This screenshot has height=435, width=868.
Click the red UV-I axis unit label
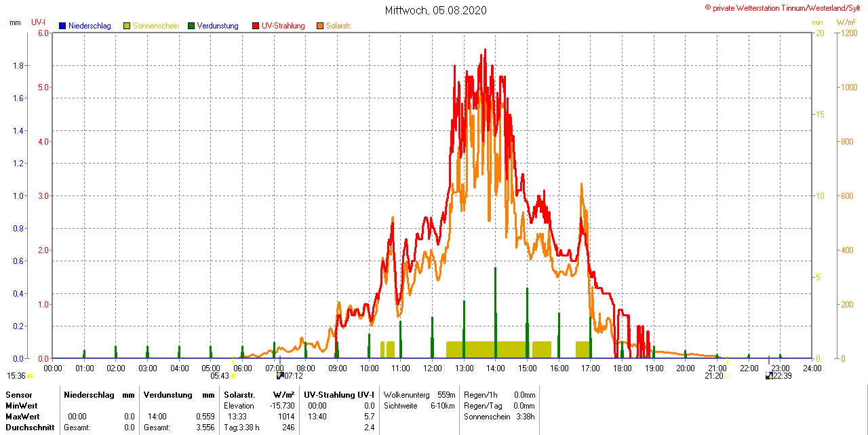coord(39,22)
